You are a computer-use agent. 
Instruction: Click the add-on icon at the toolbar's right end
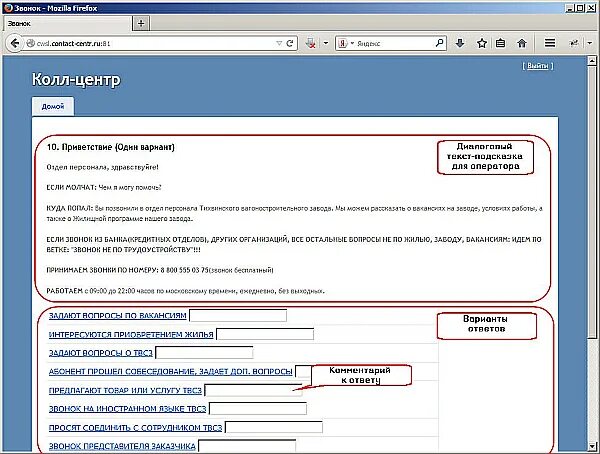coord(574,43)
